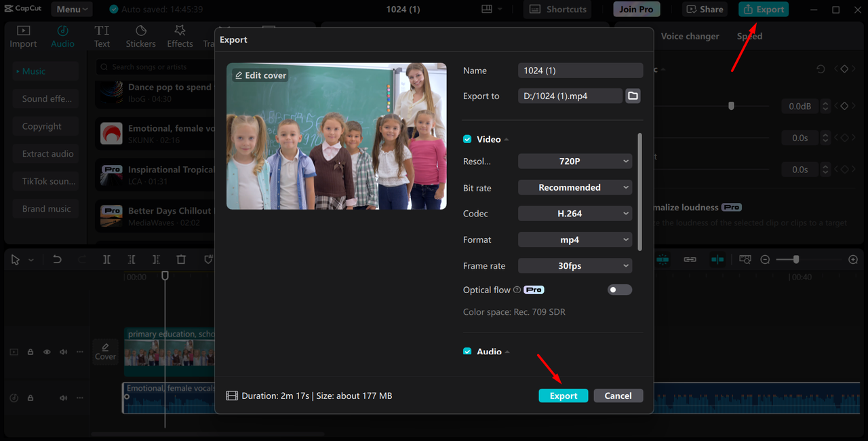Open the Resolution 720P dropdown
Screen dimensions: 868x441
point(575,161)
